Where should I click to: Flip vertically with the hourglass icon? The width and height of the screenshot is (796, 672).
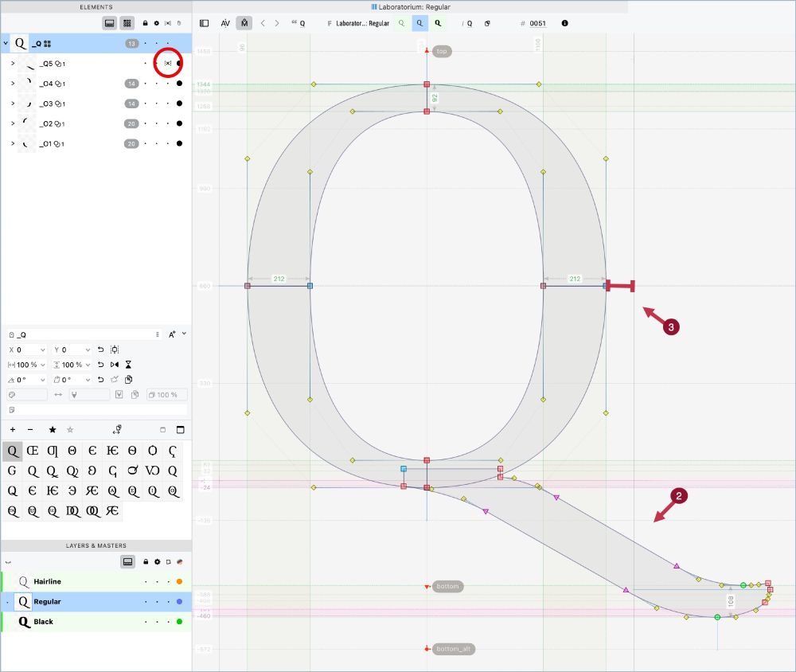pos(128,365)
